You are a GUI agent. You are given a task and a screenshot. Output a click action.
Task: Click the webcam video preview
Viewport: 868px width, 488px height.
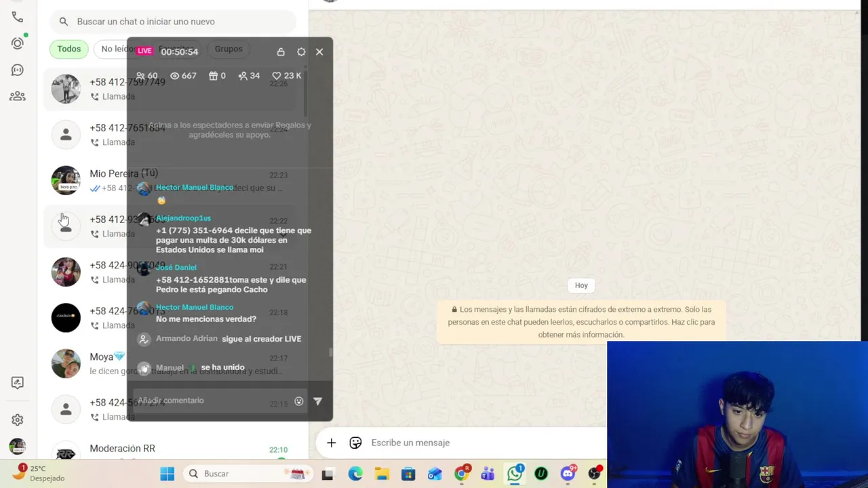tap(737, 414)
